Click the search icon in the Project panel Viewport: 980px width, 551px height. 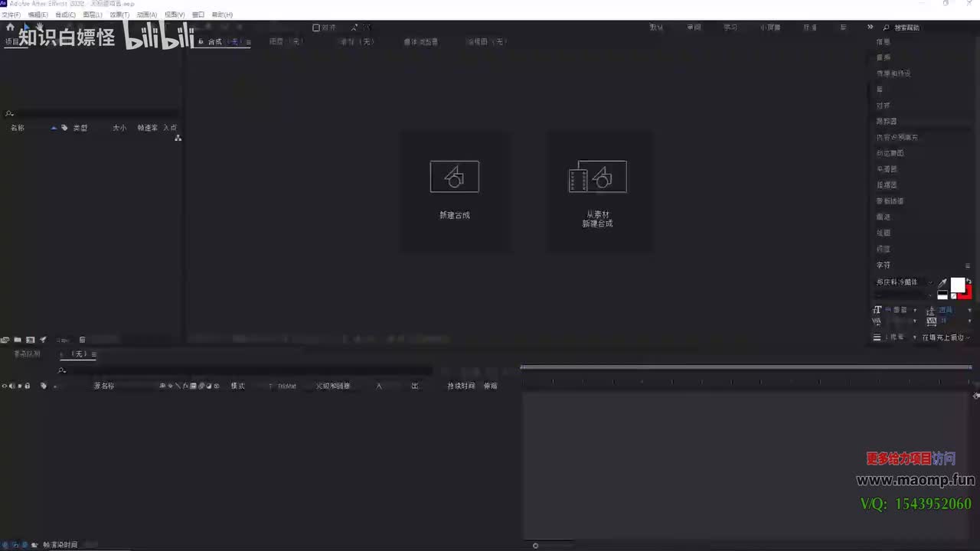pos(9,114)
